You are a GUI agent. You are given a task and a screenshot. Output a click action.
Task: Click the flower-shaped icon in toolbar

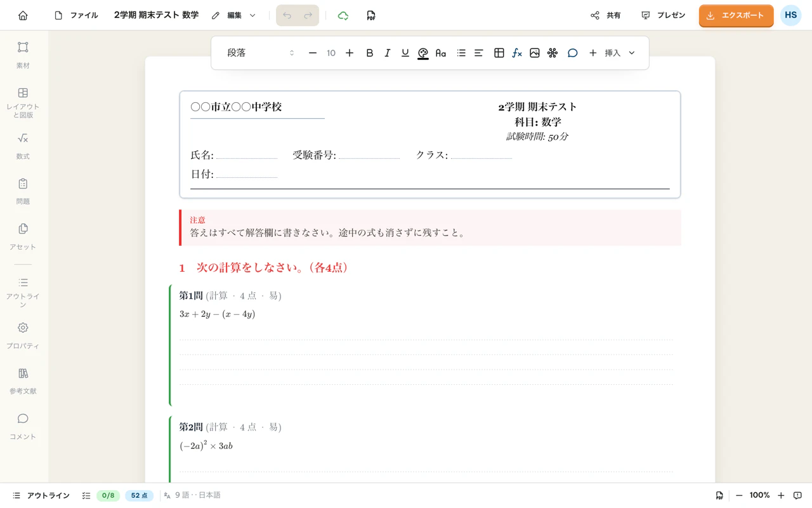[x=553, y=53]
